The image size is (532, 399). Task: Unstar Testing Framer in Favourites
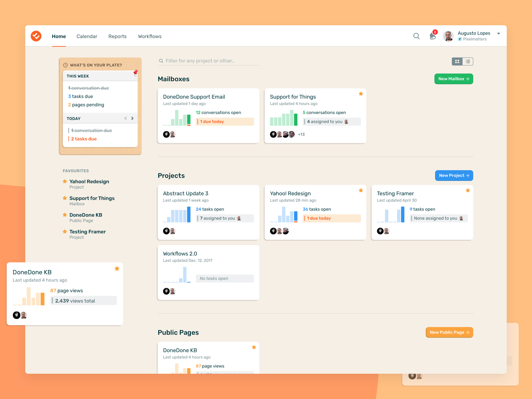click(65, 231)
